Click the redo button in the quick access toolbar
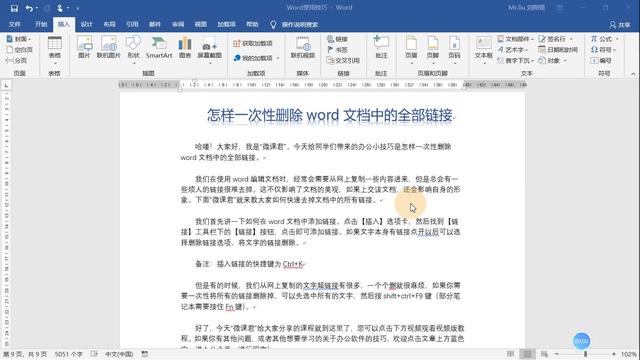The image size is (640, 360). 47,8
